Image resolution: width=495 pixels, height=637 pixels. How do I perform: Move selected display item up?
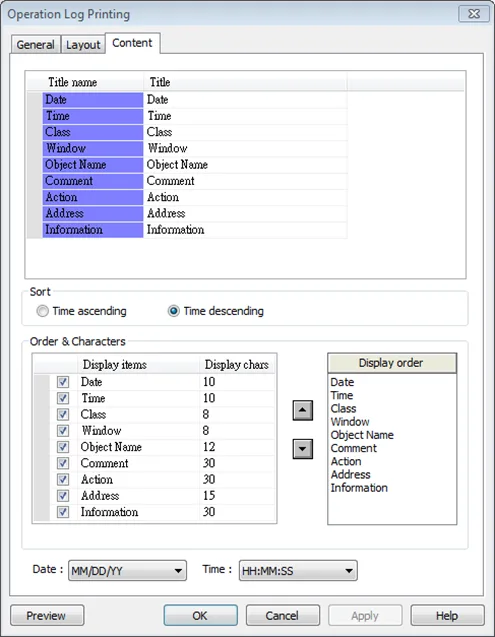click(302, 410)
